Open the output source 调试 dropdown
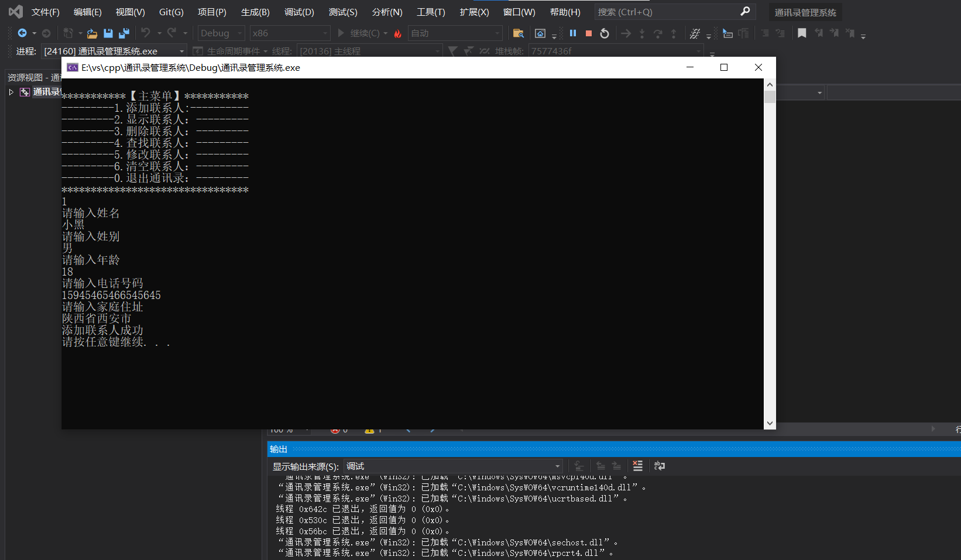The image size is (961, 560). pos(453,466)
